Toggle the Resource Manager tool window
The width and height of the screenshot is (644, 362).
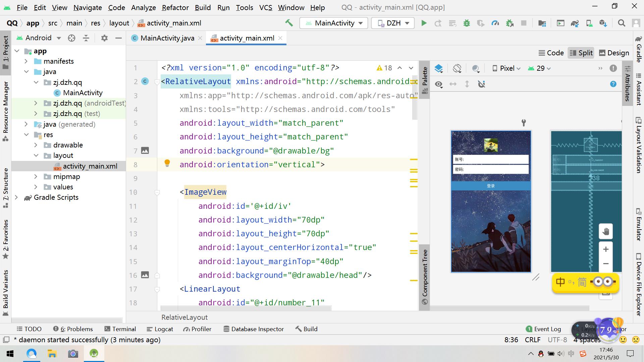[x=5, y=111]
